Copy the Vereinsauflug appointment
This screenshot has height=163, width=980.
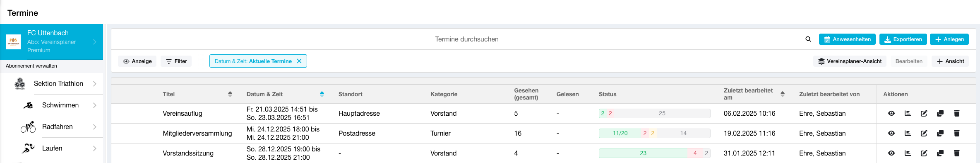tap(940, 113)
